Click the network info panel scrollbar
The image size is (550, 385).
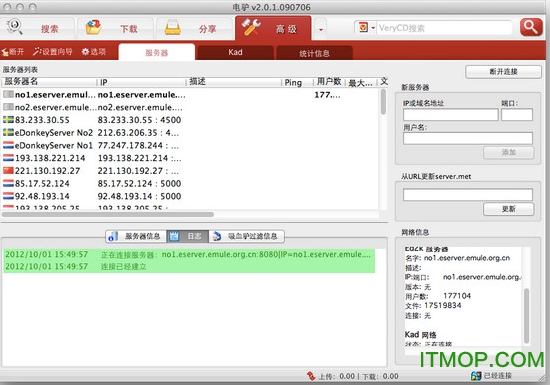[x=526, y=316]
